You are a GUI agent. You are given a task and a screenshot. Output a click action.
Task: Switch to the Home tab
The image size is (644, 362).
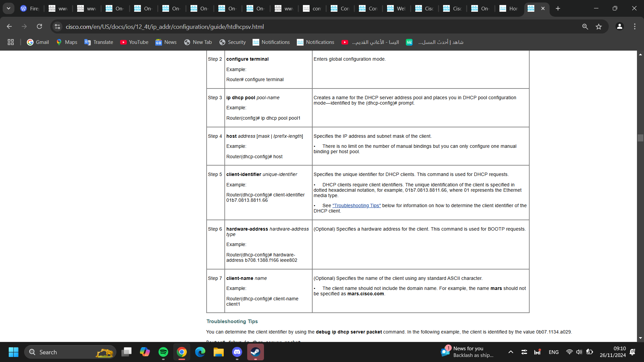point(508,8)
